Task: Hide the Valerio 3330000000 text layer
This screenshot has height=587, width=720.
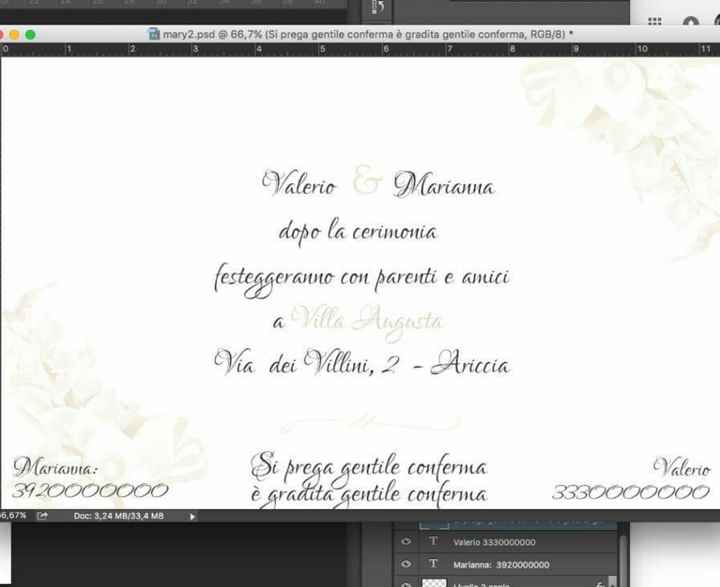Action: (x=405, y=542)
